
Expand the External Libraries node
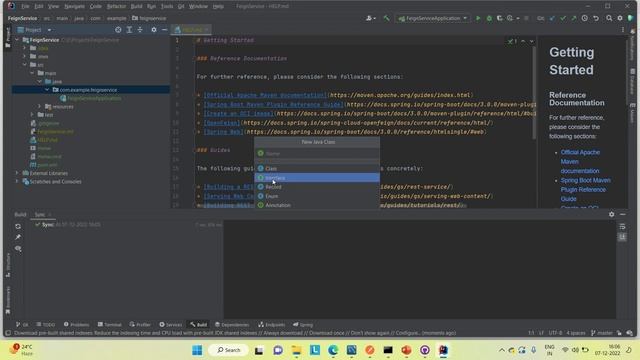click(x=17, y=173)
